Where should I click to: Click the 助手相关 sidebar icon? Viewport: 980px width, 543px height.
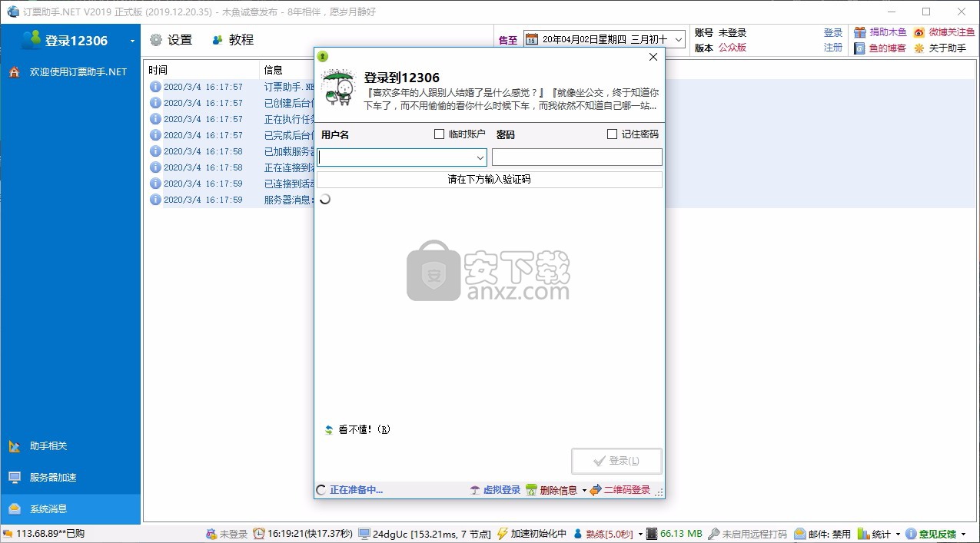(x=15, y=446)
